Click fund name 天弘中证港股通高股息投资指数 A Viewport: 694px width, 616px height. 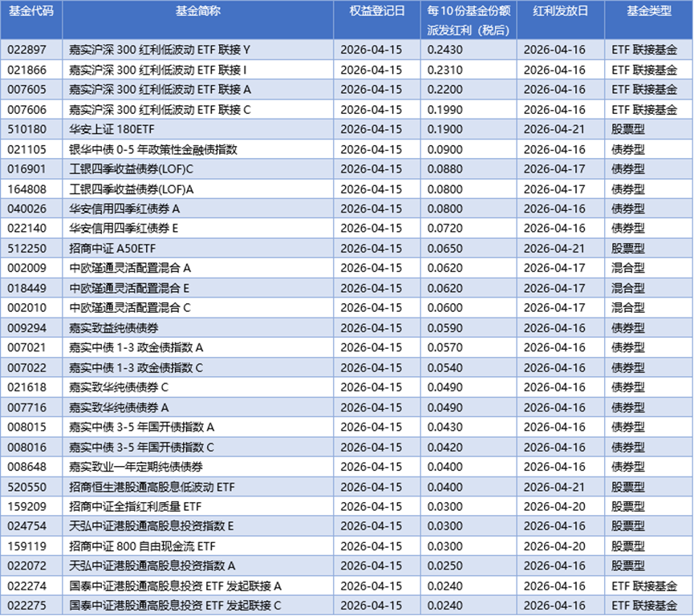152,566
